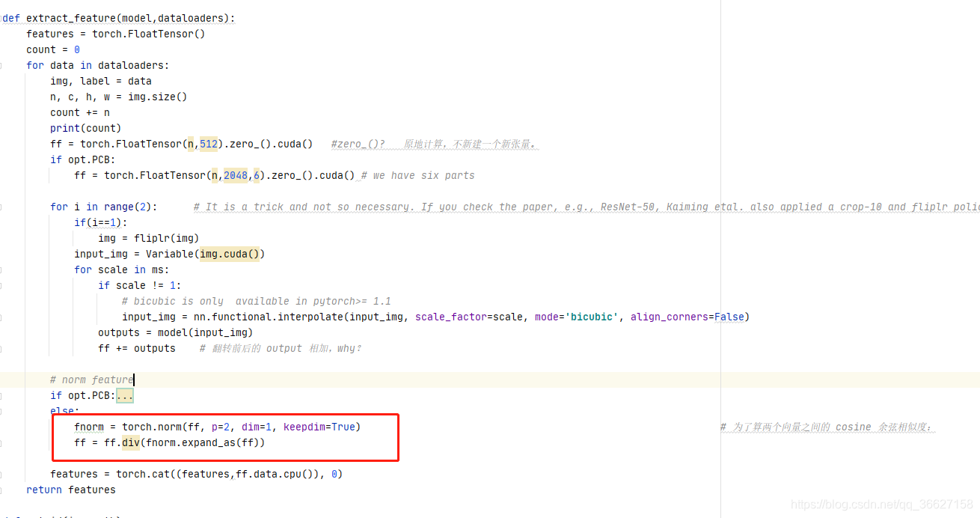Image resolution: width=980 pixels, height=518 pixels.
Task: Click the 'bicubic' string literal
Action: coord(590,317)
